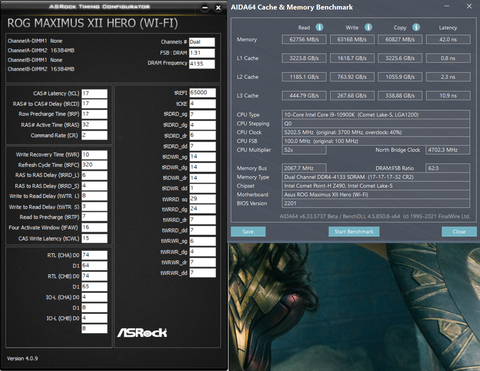This screenshot has height=371, width=480.
Task: Click the Memory Write value 63168 MB/s
Action: (352, 39)
